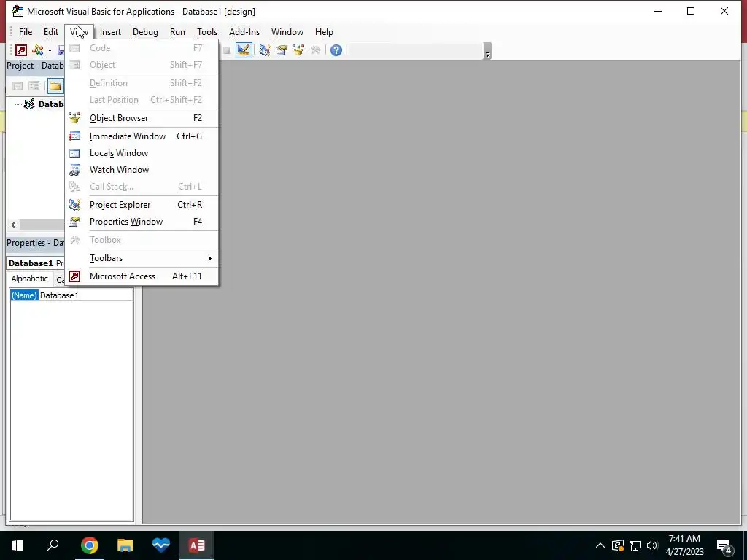This screenshot has width=747, height=560.
Task: Click the blue Help question mark icon
Action: [x=336, y=50]
